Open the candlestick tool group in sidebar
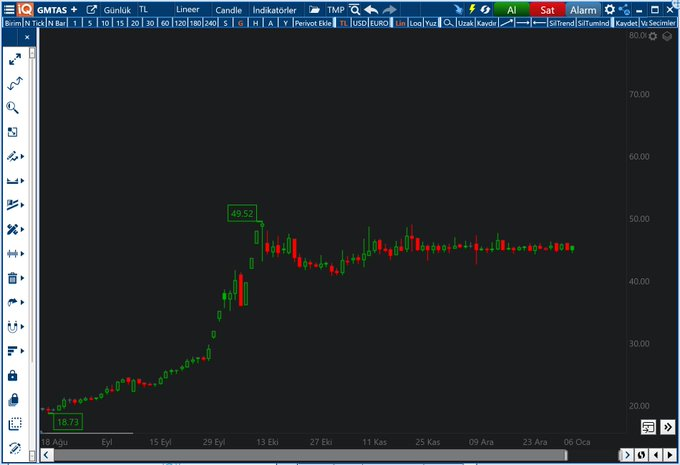Image resolution: width=680 pixels, height=465 pixels. [15, 253]
